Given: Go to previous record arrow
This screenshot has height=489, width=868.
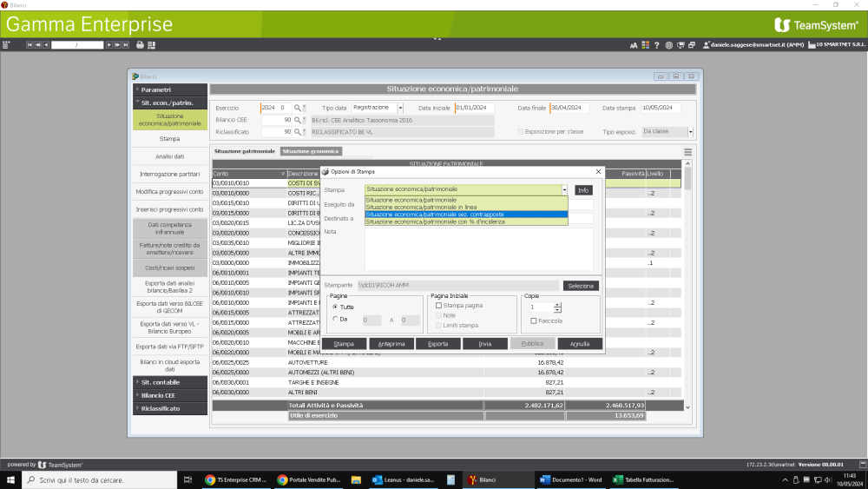Looking at the screenshot, I should click(45, 45).
